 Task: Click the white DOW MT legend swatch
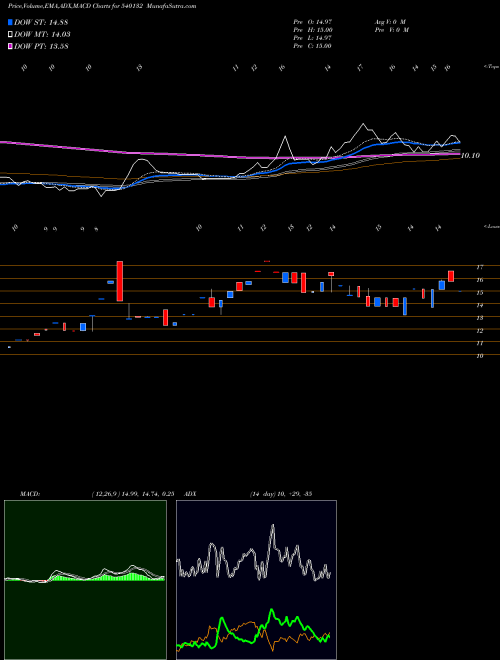tap(11, 35)
